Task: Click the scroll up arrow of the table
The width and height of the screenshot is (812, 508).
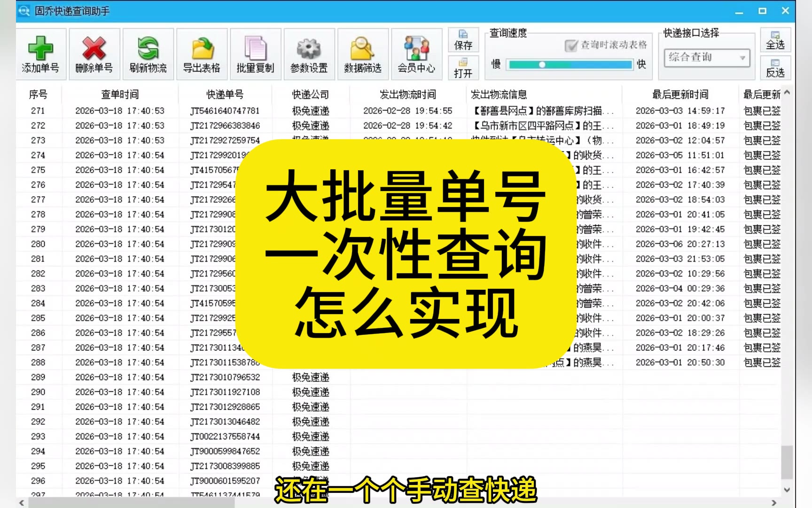Action: pyautogui.click(x=787, y=93)
